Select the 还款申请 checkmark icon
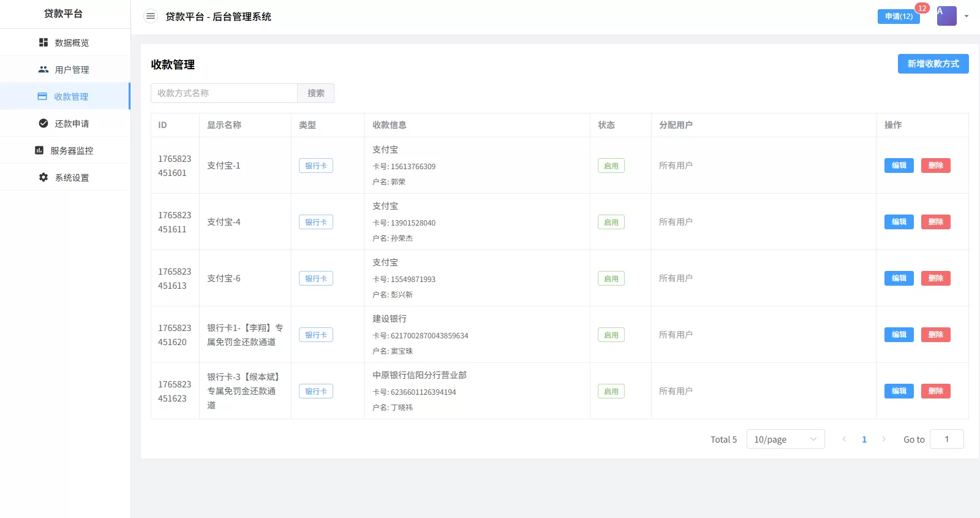 (x=43, y=123)
